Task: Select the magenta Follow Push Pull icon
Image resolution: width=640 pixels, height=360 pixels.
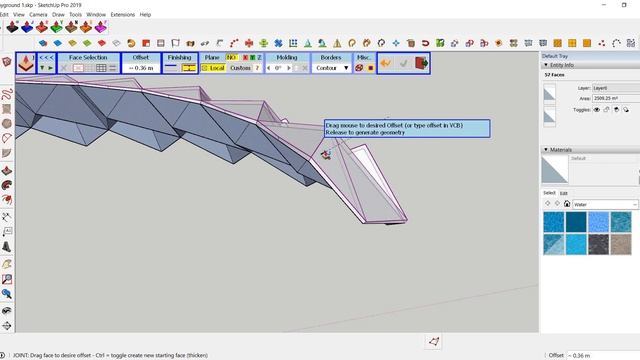Action: [101, 27]
